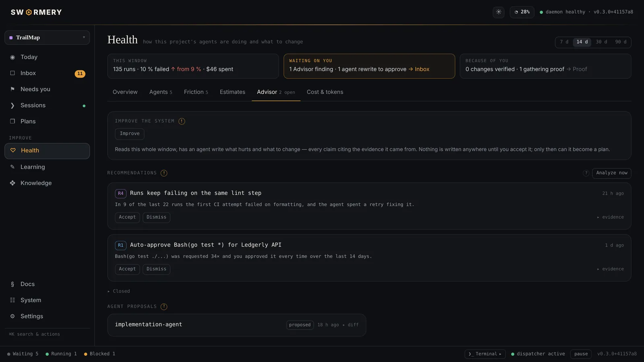
Task: Click the Needs you flag icon
Action: point(12,89)
